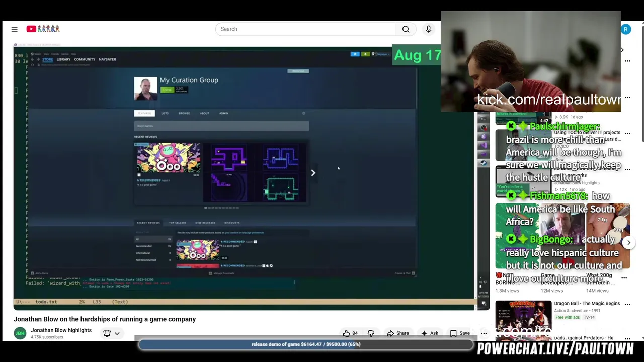The image size is (644, 362).
Task: Open the YouTube hamburger guide menu
Action: [15, 29]
